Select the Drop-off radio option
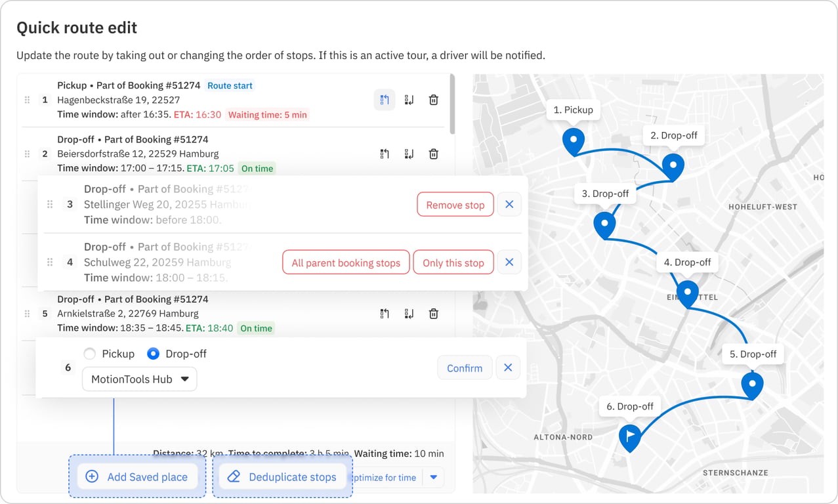 click(153, 354)
